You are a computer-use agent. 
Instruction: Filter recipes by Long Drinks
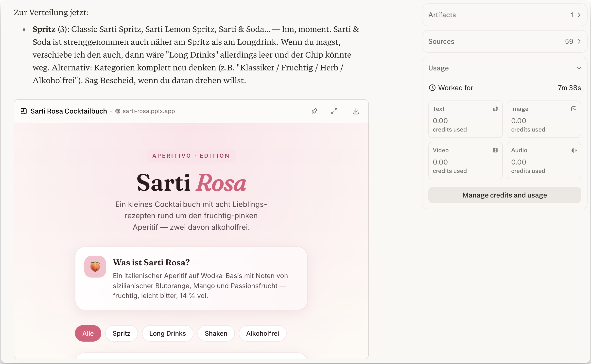coord(168,333)
